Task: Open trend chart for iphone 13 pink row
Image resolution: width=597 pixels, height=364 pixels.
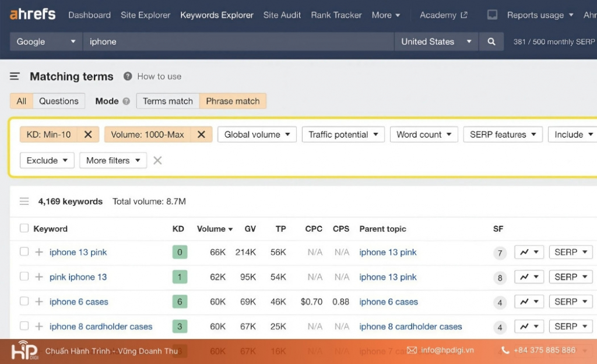Action: click(x=529, y=252)
